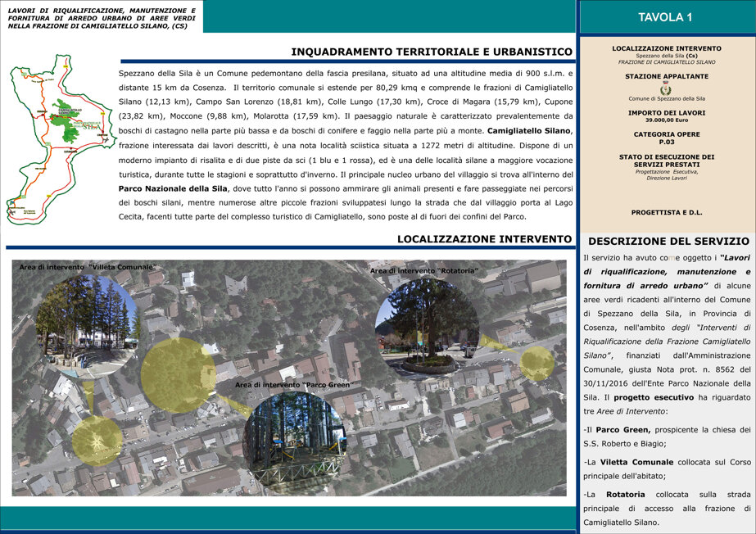Click the STAZIONE APPALTANTE label
This screenshot has height=534, width=756.
click(x=667, y=76)
